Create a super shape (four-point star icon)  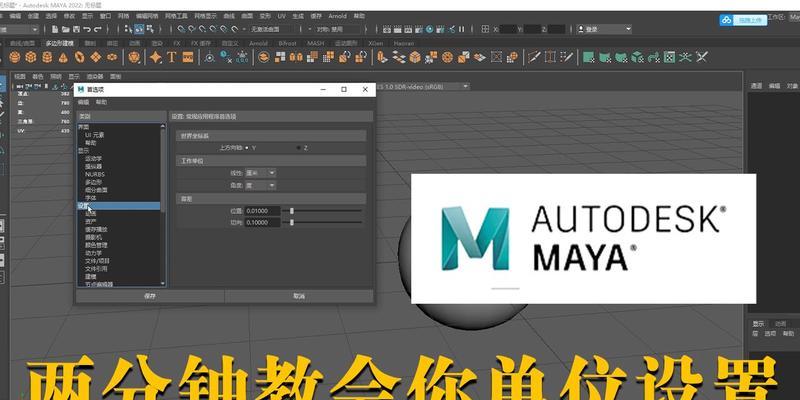point(156,57)
